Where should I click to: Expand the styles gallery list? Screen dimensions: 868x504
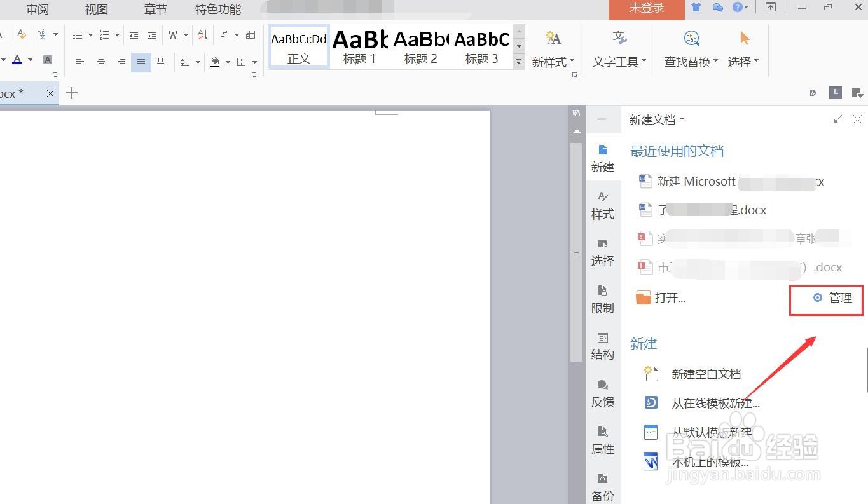click(519, 62)
